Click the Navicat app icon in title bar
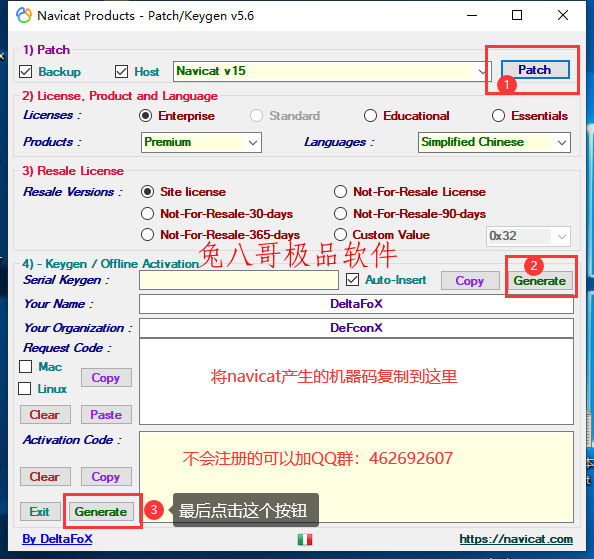The width and height of the screenshot is (594, 559). tap(23, 16)
